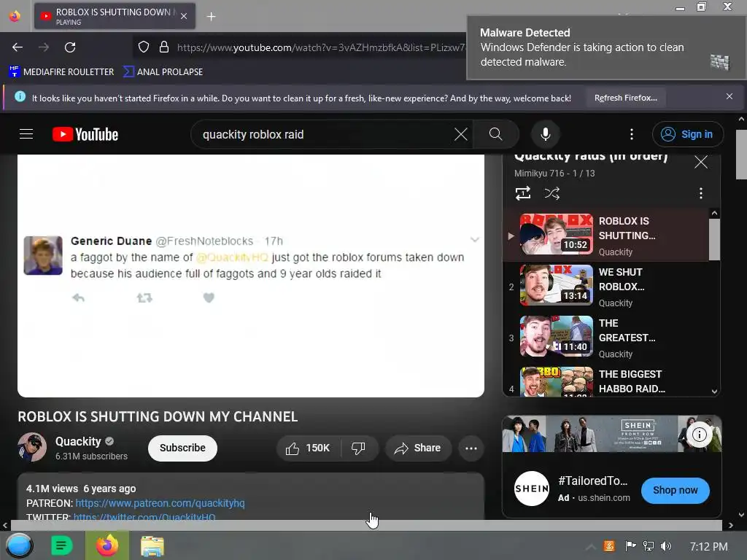Viewport: 747px width, 560px height.
Task: Subscribe to Quackity
Action: (182, 448)
